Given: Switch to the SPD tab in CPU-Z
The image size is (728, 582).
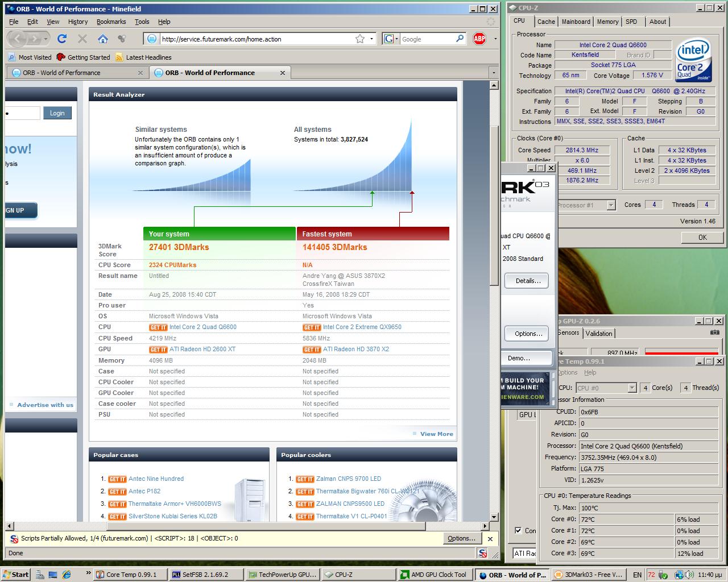Looking at the screenshot, I should [631, 22].
